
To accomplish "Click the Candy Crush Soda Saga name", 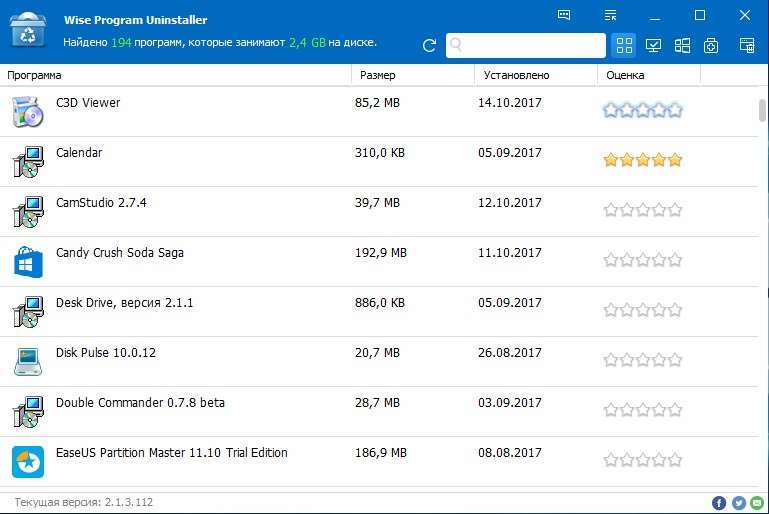I will (120, 253).
